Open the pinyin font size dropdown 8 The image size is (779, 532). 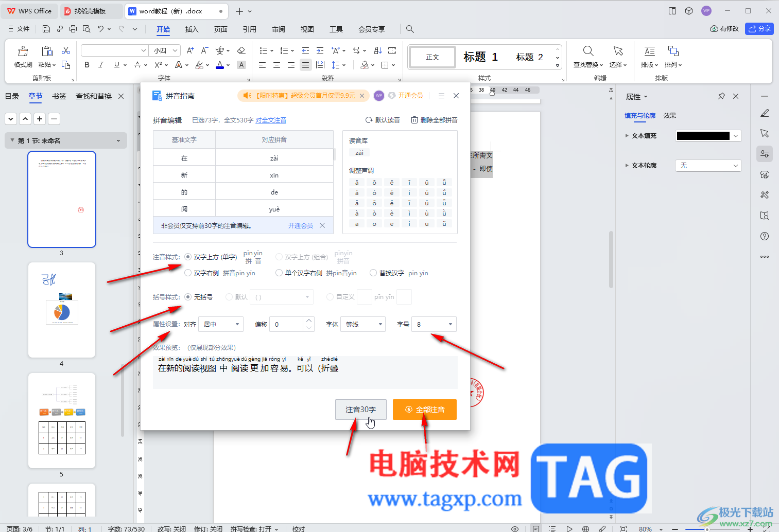coord(434,324)
